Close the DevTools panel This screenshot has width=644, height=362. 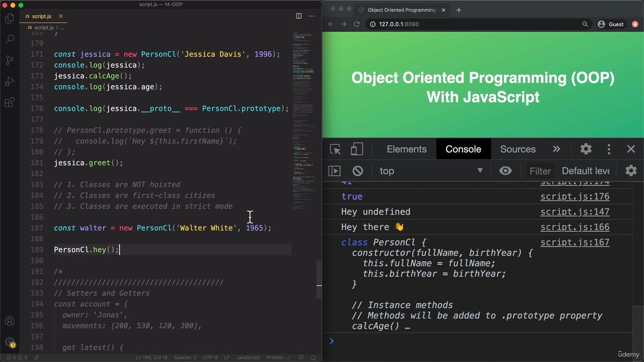[631, 149]
